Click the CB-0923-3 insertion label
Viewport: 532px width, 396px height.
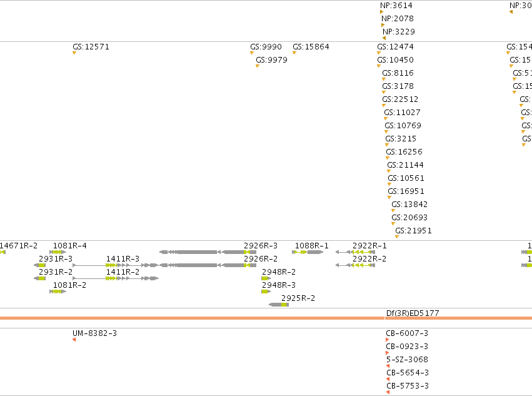[x=407, y=347]
